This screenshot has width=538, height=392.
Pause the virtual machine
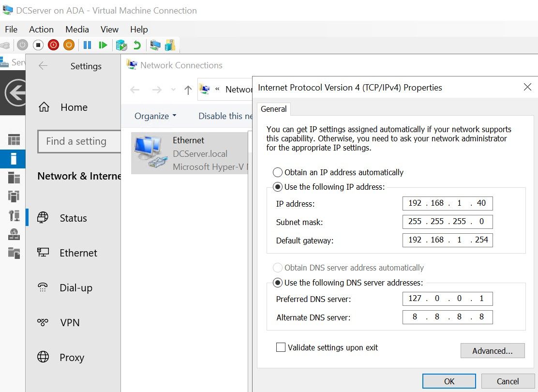point(88,45)
